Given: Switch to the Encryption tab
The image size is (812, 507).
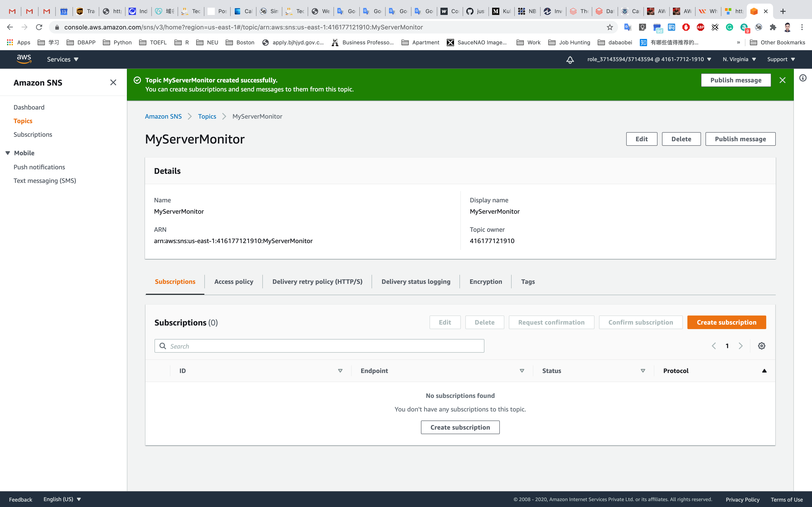Looking at the screenshot, I should tap(486, 282).
